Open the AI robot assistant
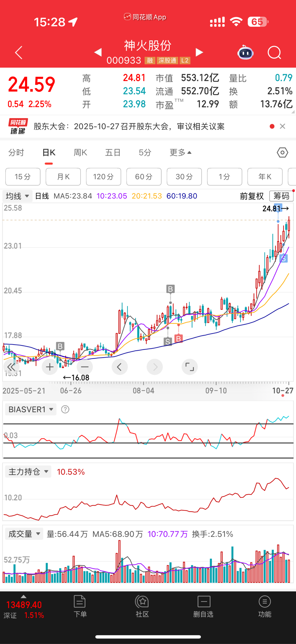This screenshot has height=644, width=296. (x=245, y=53)
